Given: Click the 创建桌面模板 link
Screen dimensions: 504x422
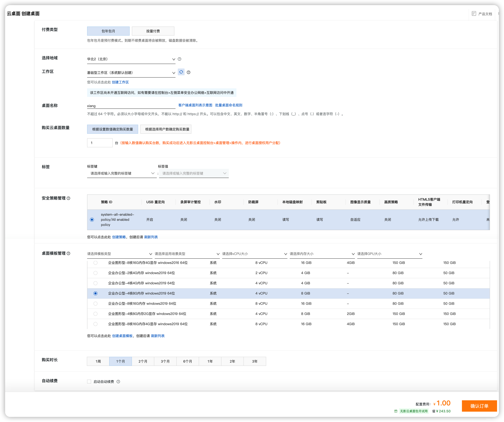Looking at the screenshot, I should coord(122,336).
